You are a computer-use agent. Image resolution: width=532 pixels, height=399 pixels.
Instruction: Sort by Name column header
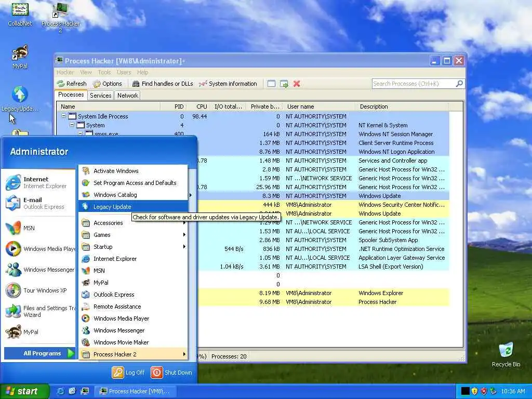click(109, 107)
